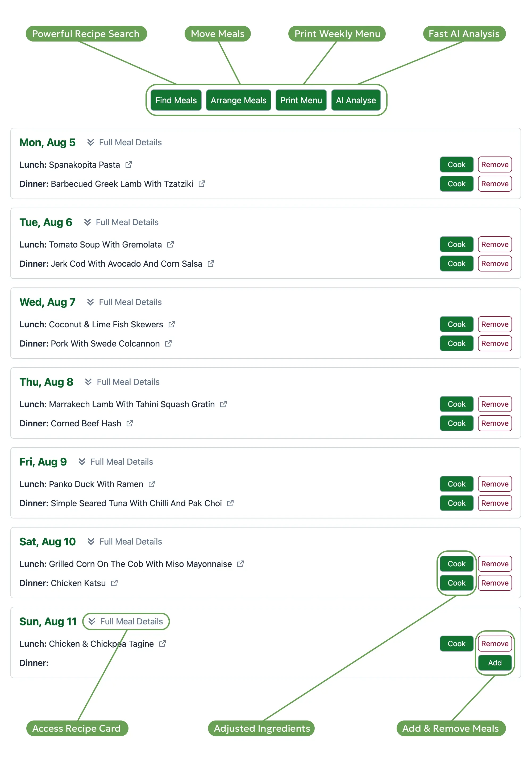Click Corned Beef Hash external link icon
Viewport: 532px width, 762px height.
pyautogui.click(x=130, y=423)
